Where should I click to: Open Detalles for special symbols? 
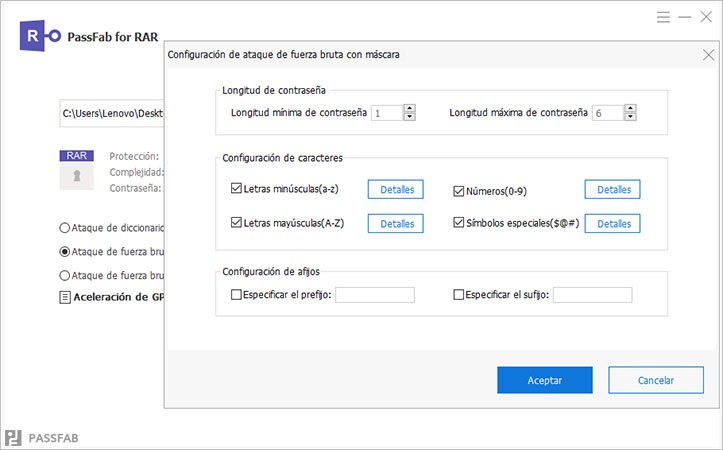point(612,223)
